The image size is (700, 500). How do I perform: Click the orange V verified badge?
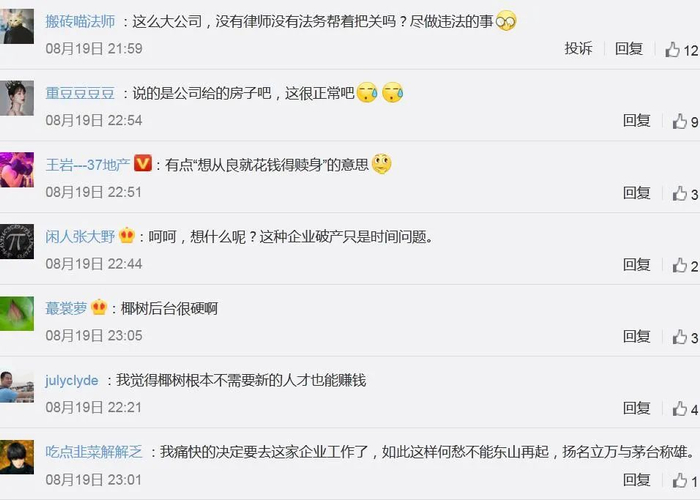pyautogui.click(x=143, y=163)
